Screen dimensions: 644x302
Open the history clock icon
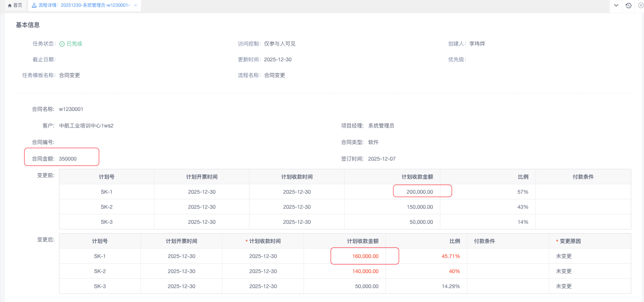628,6
